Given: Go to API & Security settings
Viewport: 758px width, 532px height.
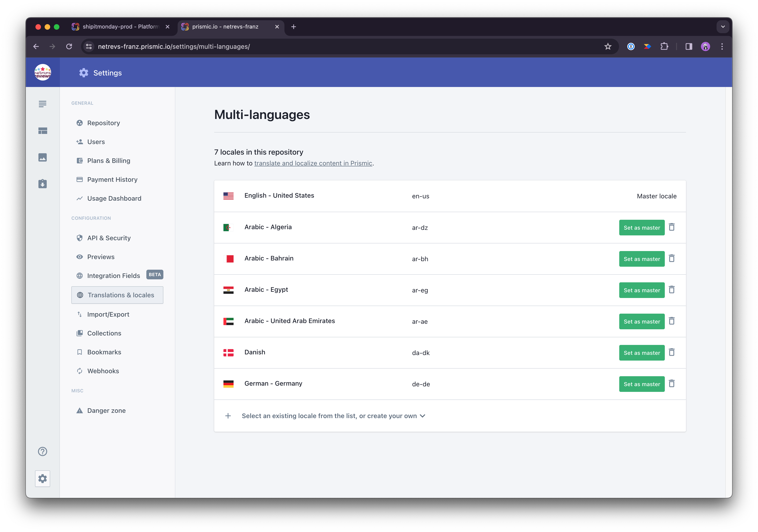Looking at the screenshot, I should click(109, 238).
